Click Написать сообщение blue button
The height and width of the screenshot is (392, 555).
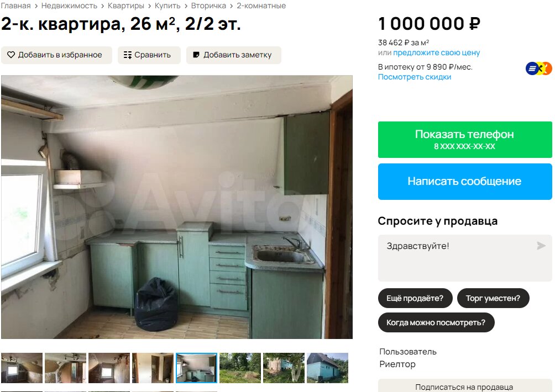click(465, 181)
